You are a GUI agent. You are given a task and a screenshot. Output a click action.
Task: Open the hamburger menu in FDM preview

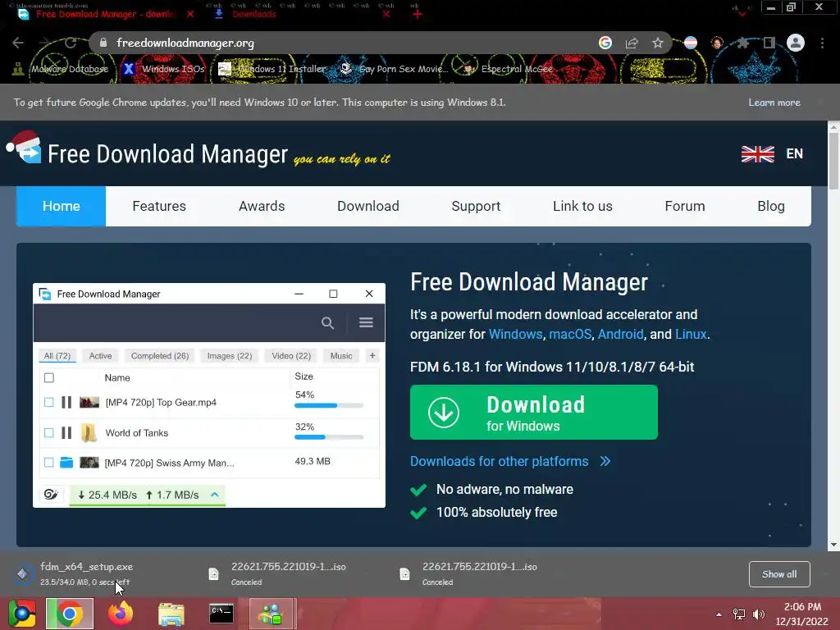(x=366, y=322)
